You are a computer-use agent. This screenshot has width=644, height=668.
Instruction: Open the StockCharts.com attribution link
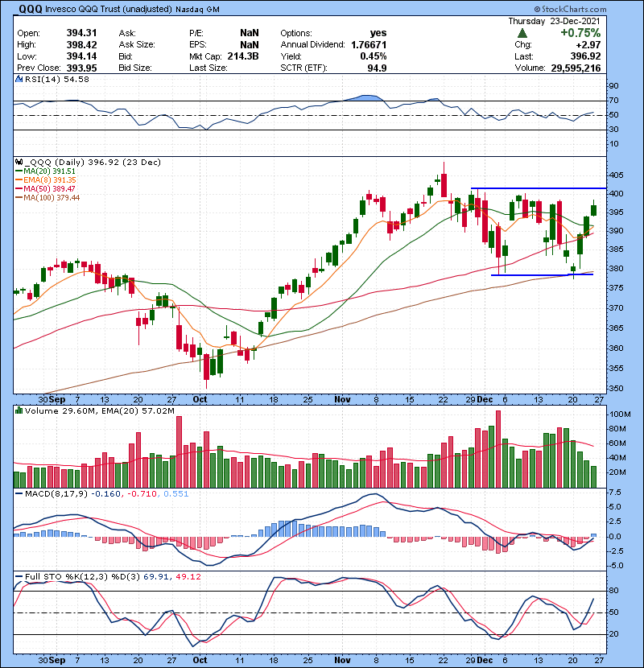point(570,9)
